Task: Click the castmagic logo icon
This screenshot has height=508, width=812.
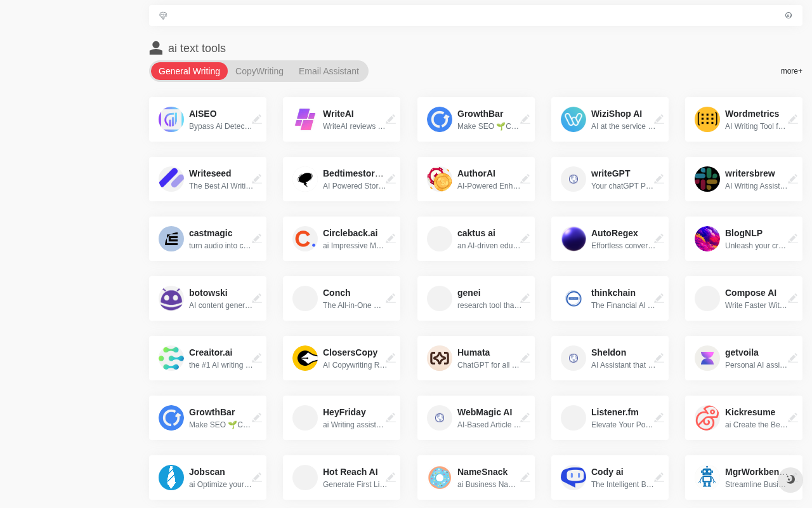Action: tap(171, 239)
